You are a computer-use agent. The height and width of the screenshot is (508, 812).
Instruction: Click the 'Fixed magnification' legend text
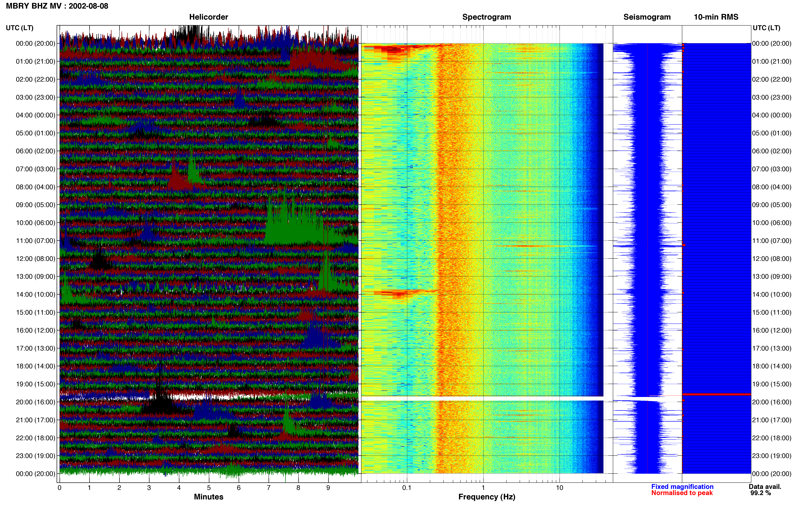click(x=682, y=486)
